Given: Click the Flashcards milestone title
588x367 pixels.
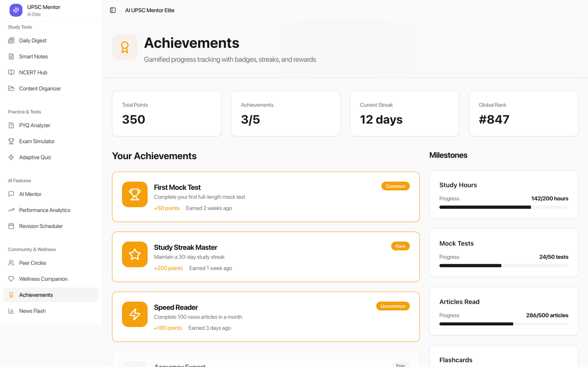Looking at the screenshot, I should tap(456, 360).
